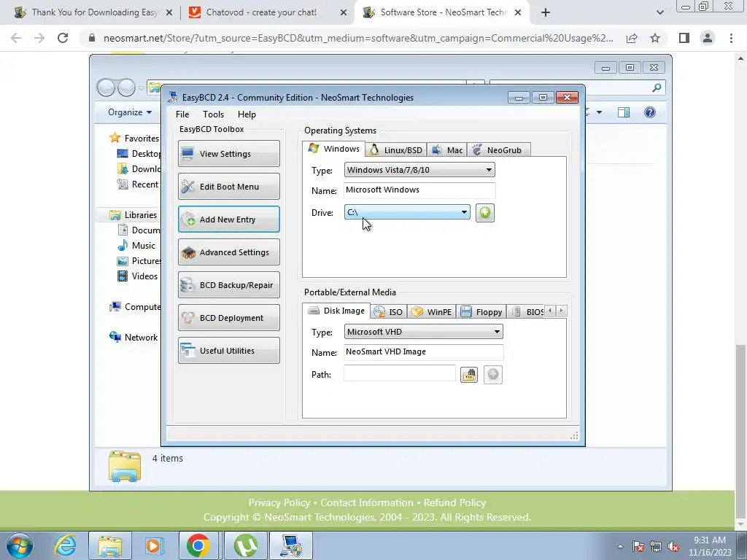Open BCD Deployment section
Screen dimensions: 747x560
(228, 318)
